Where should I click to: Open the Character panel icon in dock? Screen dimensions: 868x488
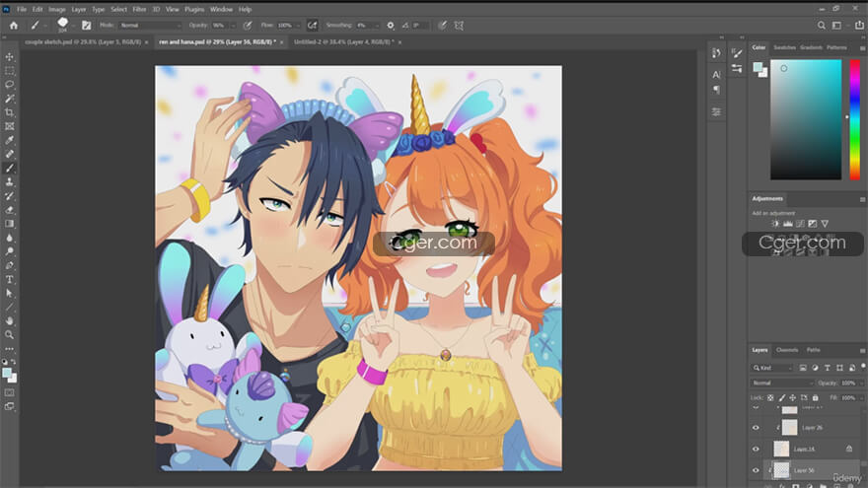coord(716,75)
